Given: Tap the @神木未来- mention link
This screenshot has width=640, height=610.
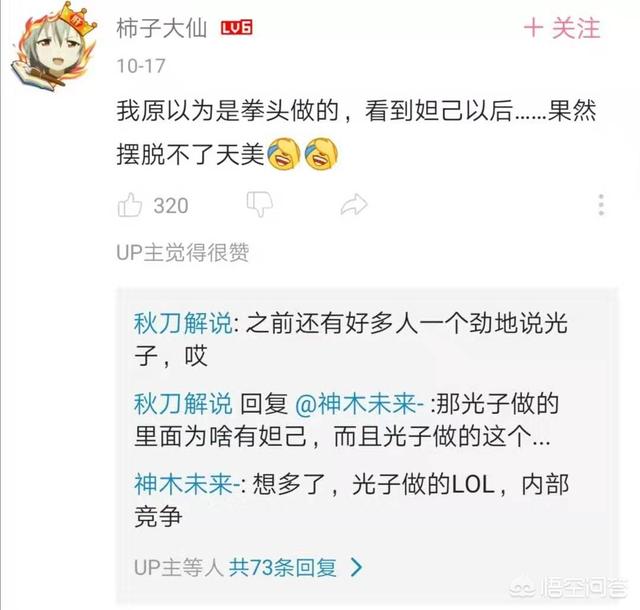Looking at the screenshot, I should 360,404.
